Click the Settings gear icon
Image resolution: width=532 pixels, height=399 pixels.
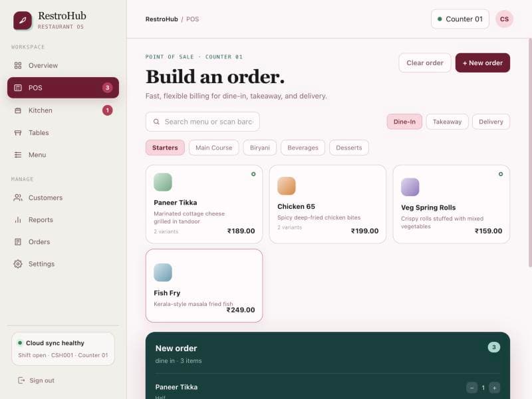tap(18, 264)
